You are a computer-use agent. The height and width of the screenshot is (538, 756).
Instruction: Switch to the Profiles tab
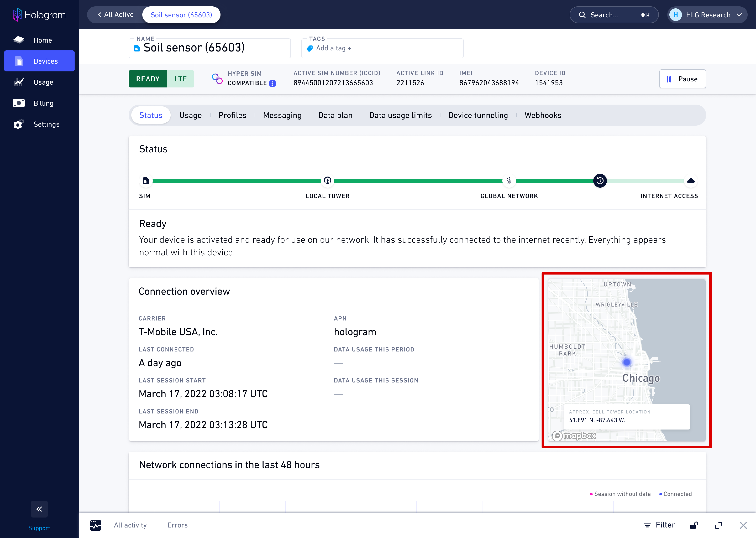232,115
